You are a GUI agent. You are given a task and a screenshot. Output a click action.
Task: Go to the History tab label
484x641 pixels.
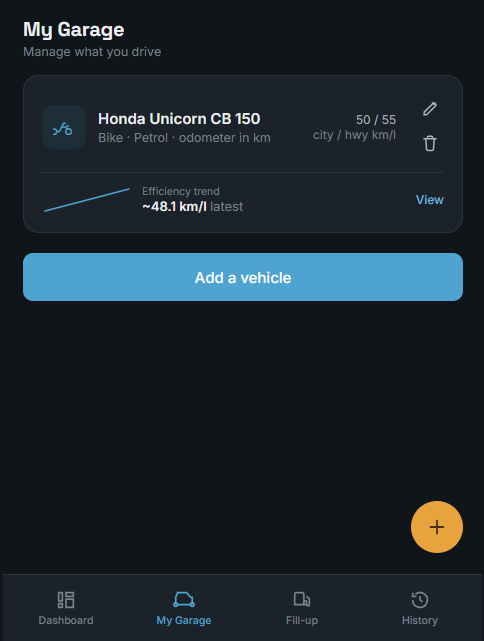420,620
